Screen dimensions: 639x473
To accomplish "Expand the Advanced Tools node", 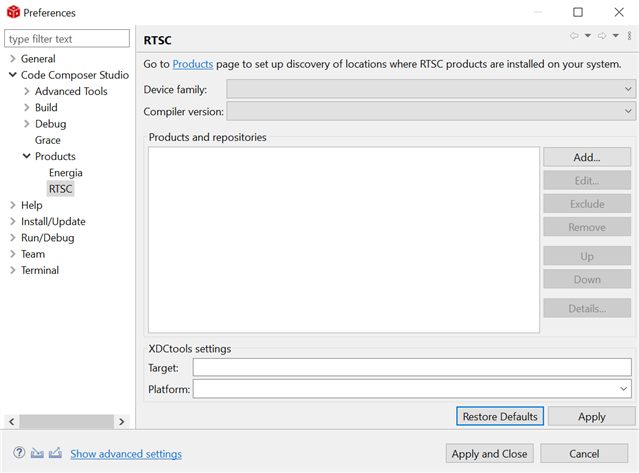I will 27,91.
